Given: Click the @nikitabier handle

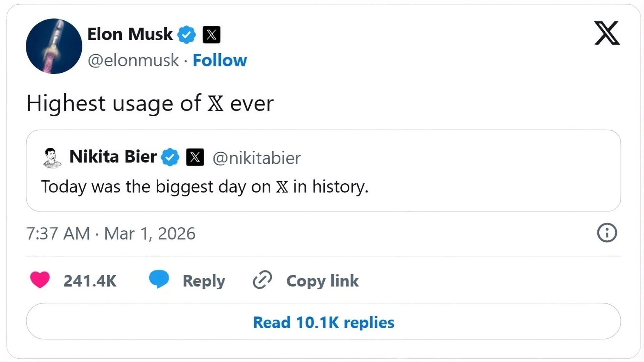Looking at the screenshot, I should click(257, 158).
